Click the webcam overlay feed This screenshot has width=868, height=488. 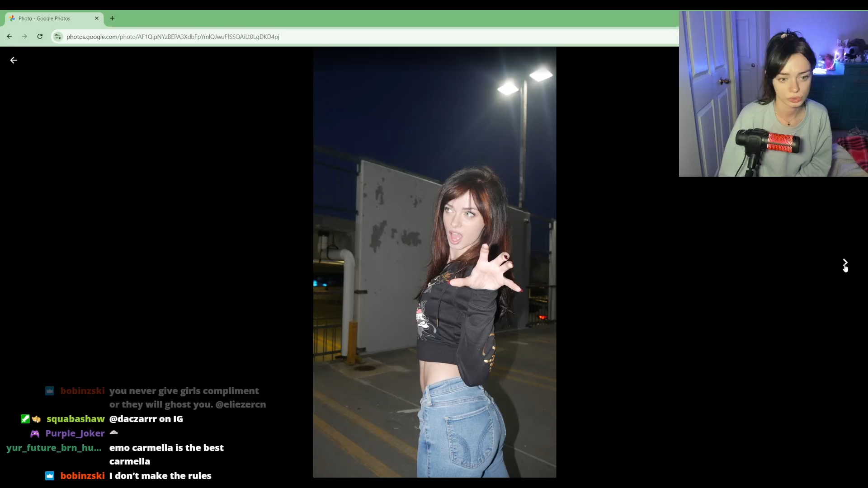[773, 94]
